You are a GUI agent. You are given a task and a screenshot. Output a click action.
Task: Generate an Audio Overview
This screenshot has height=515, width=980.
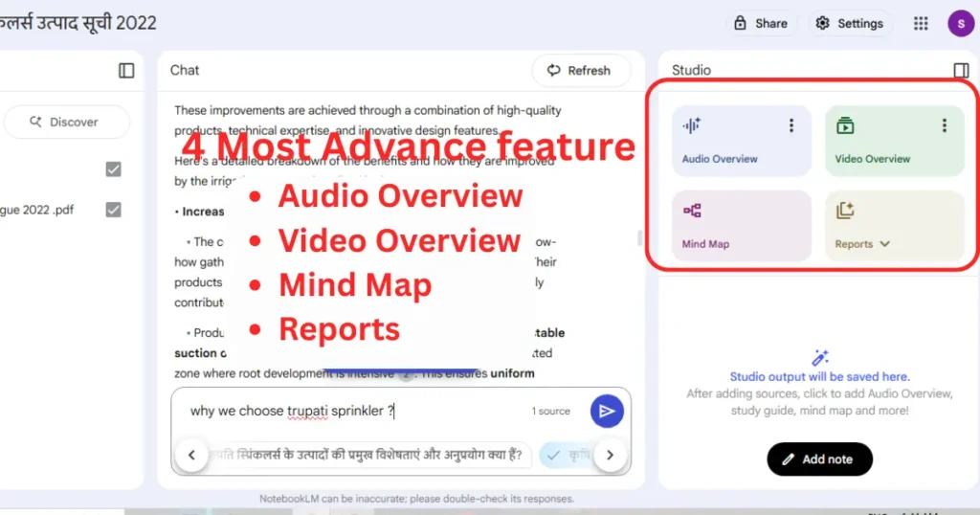(742, 142)
